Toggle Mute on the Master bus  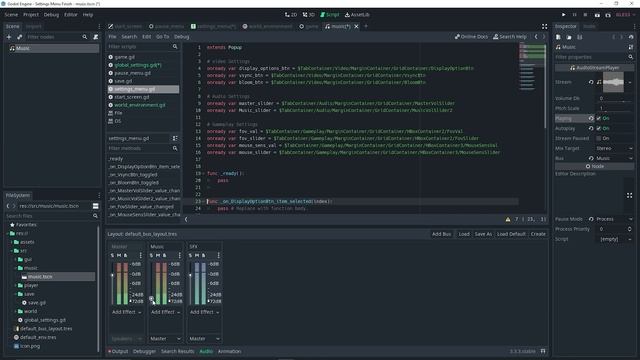tap(119, 256)
